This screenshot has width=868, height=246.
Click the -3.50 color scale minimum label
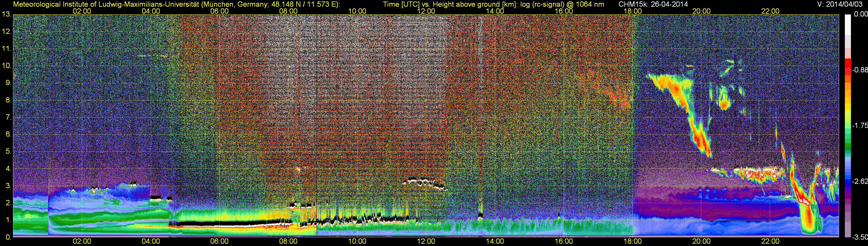pos(860,237)
